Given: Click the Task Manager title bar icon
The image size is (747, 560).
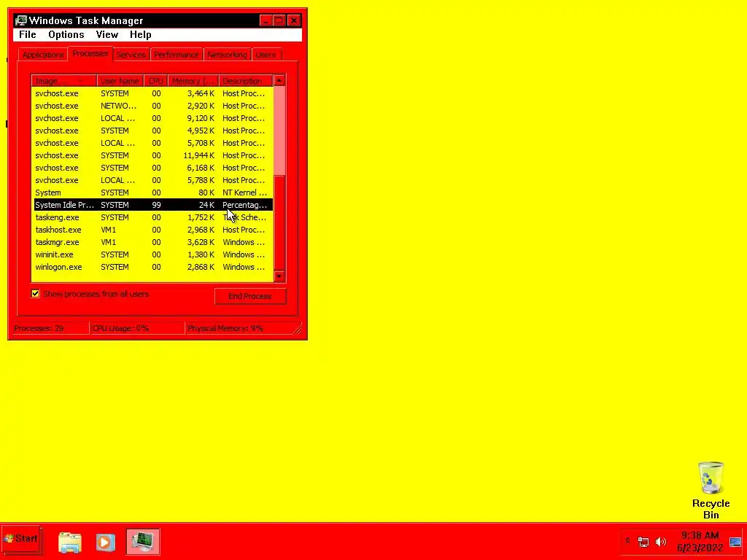Looking at the screenshot, I should (21, 20).
